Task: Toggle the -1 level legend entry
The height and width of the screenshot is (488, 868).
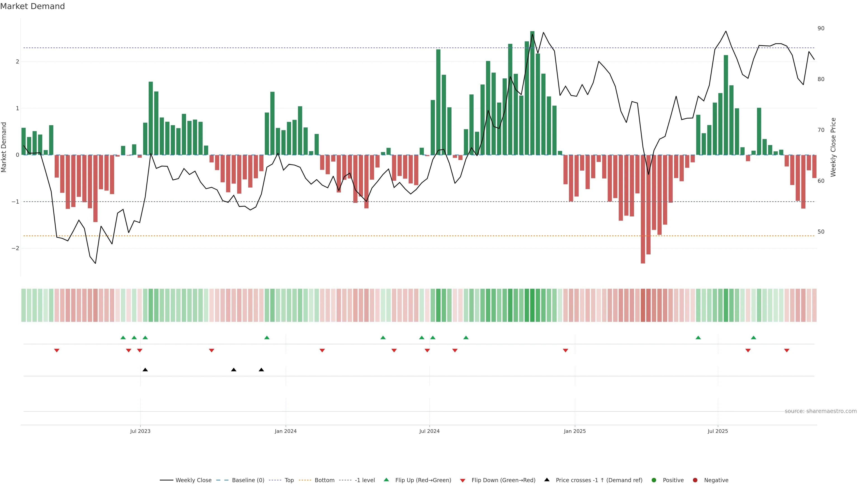Action: [365, 480]
